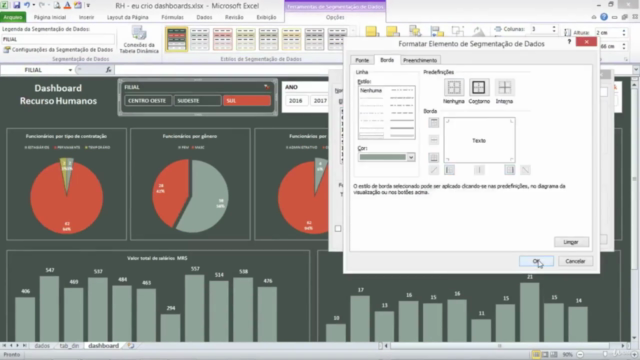Click the Send Backward yellow icon in ribbon
Image resolution: width=640 pixels, height=360 pixels.
coord(393,32)
